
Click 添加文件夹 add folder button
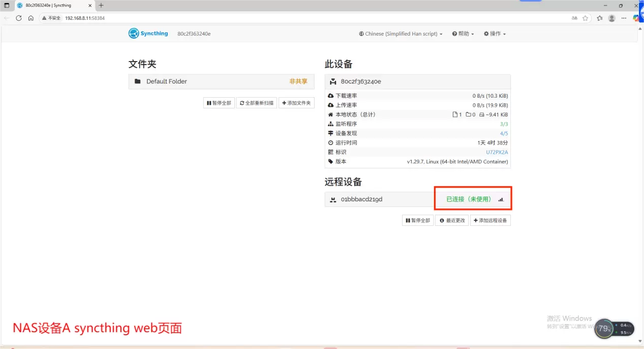(x=296, y=103)
